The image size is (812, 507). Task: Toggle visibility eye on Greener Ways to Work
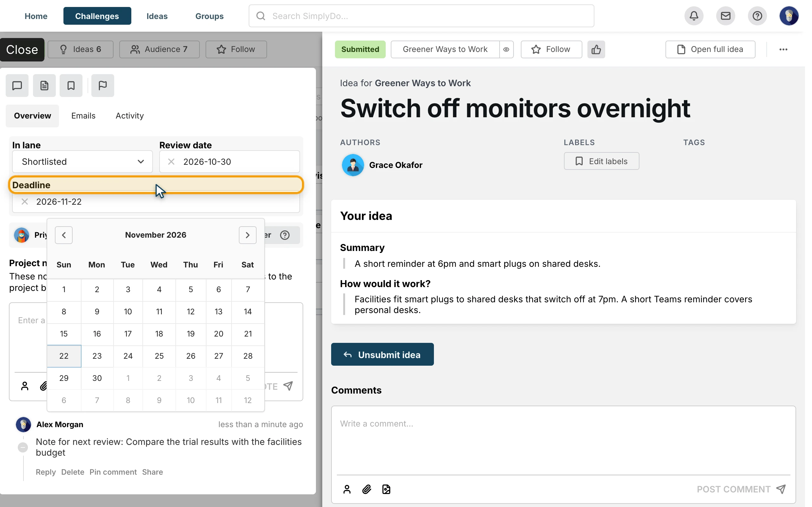click(x=506, y=49)
